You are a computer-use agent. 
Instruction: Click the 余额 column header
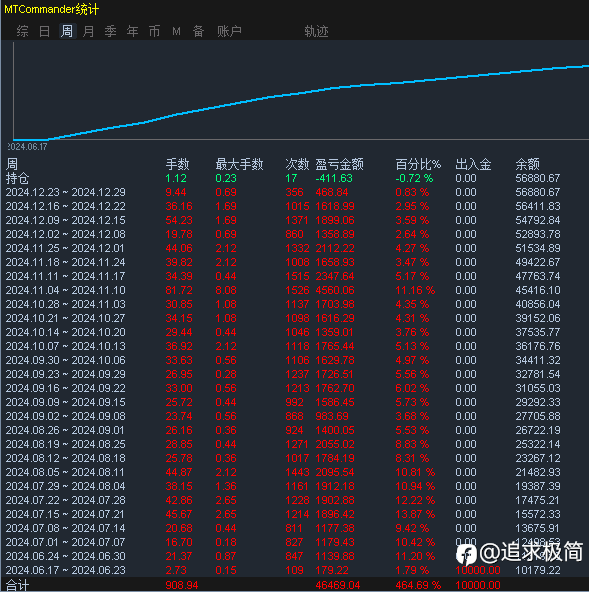click(x=527, y=164)
